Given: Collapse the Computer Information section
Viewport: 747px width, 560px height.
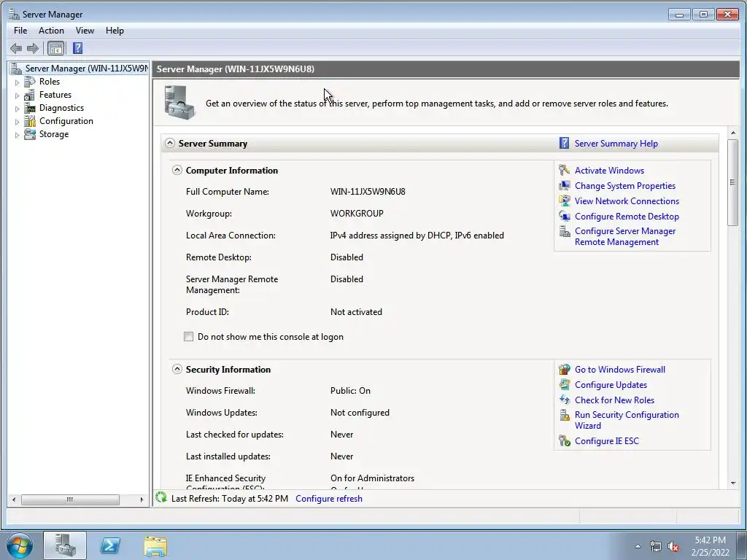Looking at the screenshot, I should pyautogui.click(x=177, y=170).
